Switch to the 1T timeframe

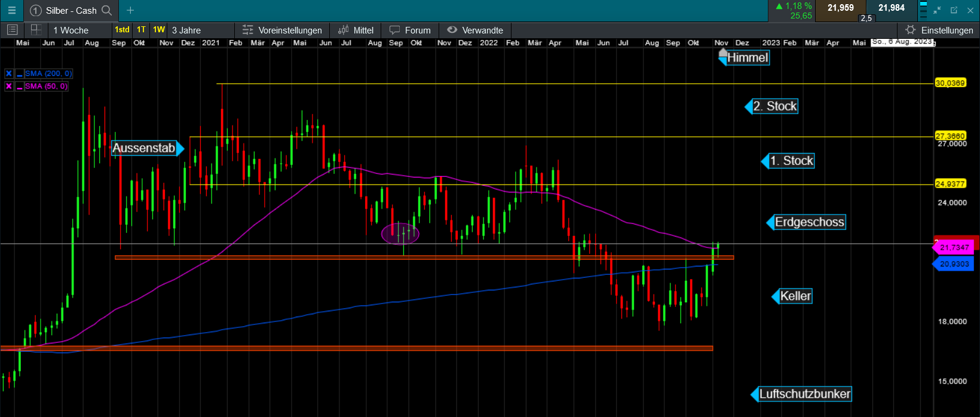coord(141,30)
